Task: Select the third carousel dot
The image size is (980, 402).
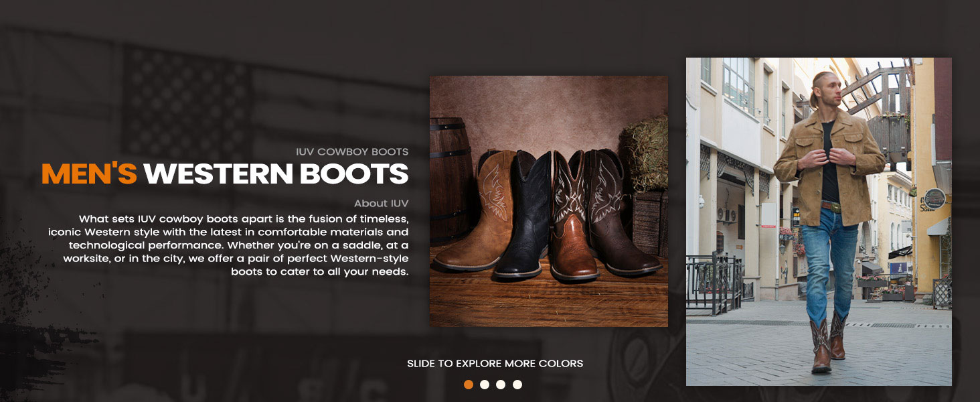Action: 501,385
